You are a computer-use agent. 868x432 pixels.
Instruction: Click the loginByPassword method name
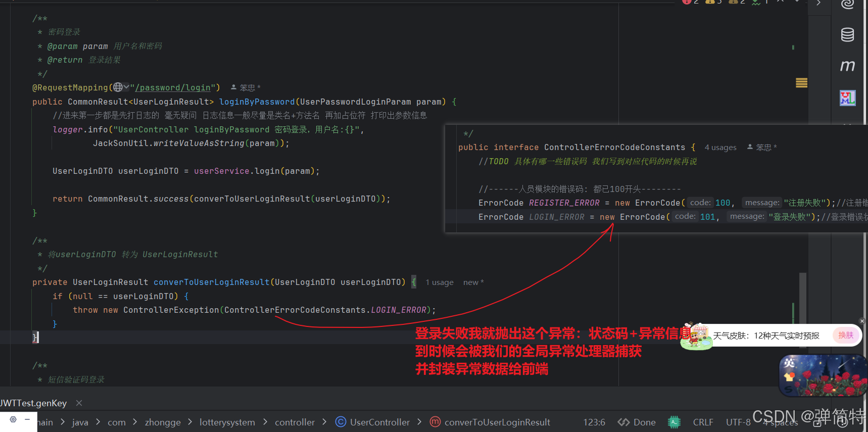pyautogui.click(x=257, y=102)
